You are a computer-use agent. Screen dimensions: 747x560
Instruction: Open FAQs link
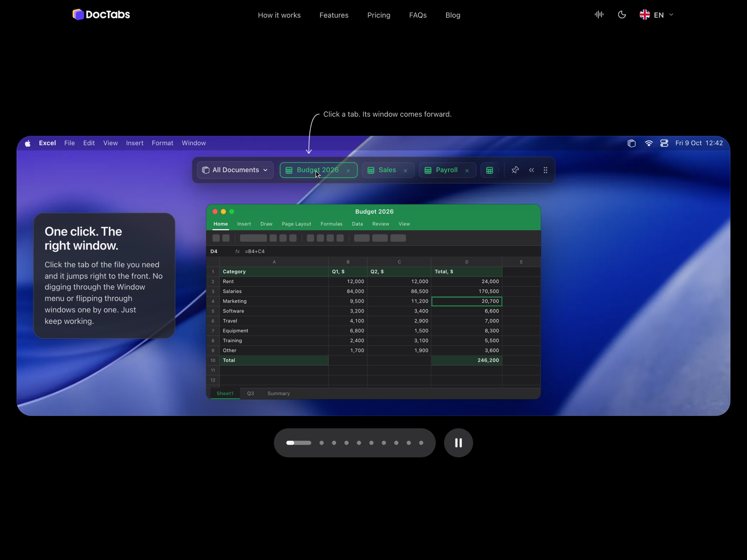coord(418,15)
